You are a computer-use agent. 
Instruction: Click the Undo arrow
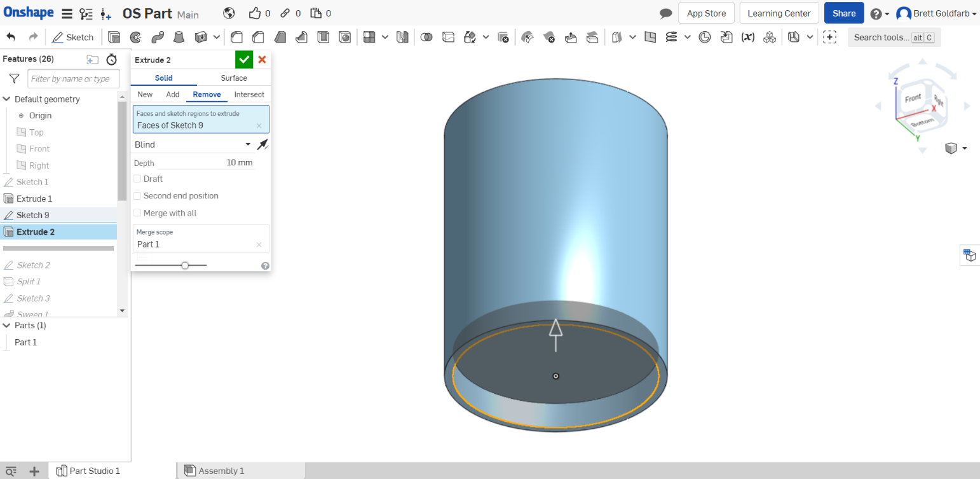pyautogui.click(x=11, y=37)
